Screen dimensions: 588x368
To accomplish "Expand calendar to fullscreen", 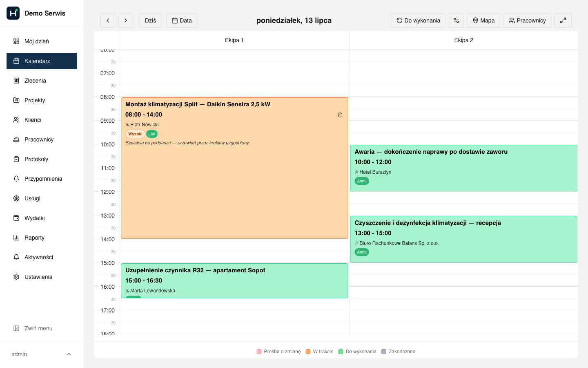I will coord(563,20).
